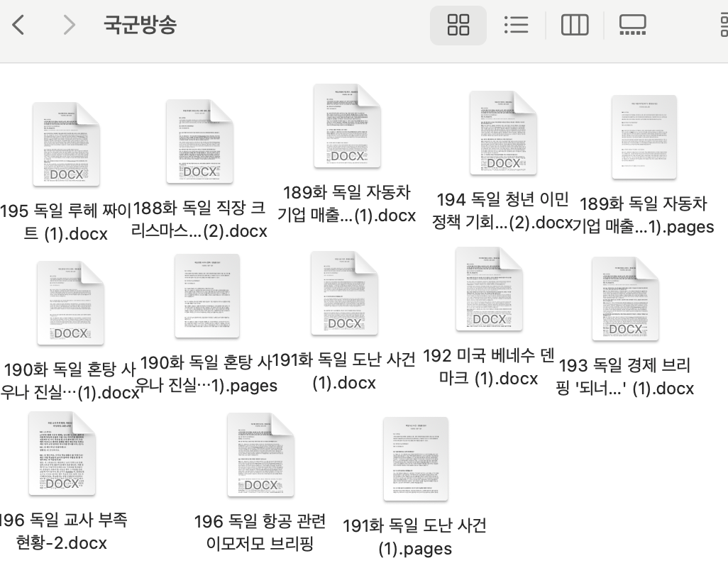Select the grid icon view button
Viewport: 728px width, 563px height.
(x=458, y=24)
